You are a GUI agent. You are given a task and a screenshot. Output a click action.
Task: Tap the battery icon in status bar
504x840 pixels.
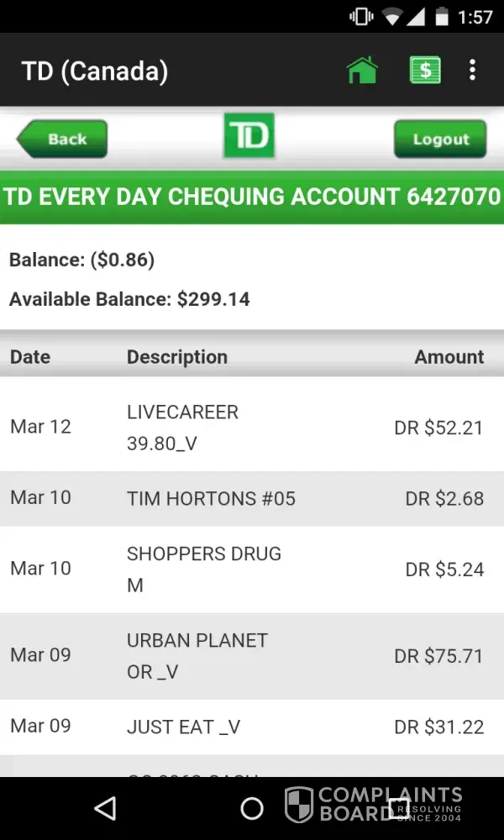pos(443,17)
